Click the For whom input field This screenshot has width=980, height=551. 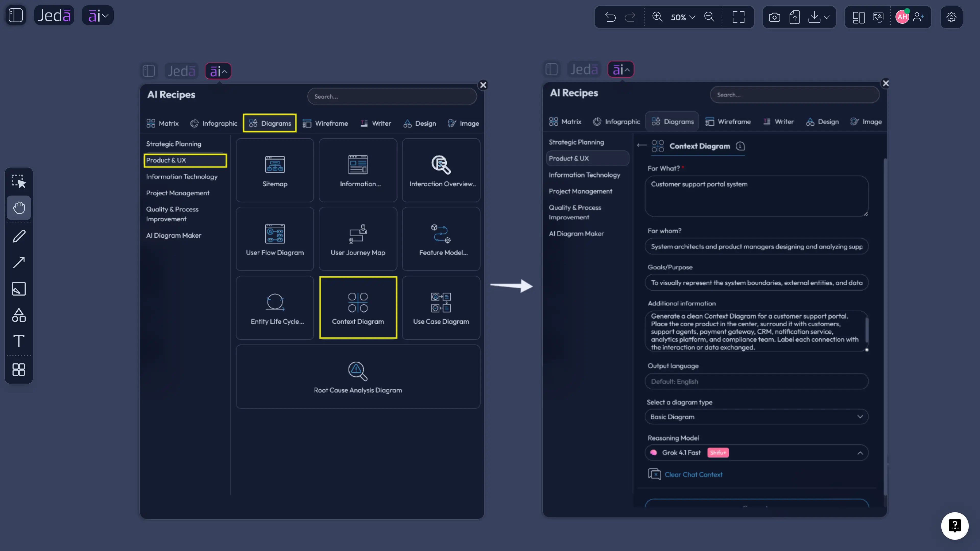tap(756, 247)
